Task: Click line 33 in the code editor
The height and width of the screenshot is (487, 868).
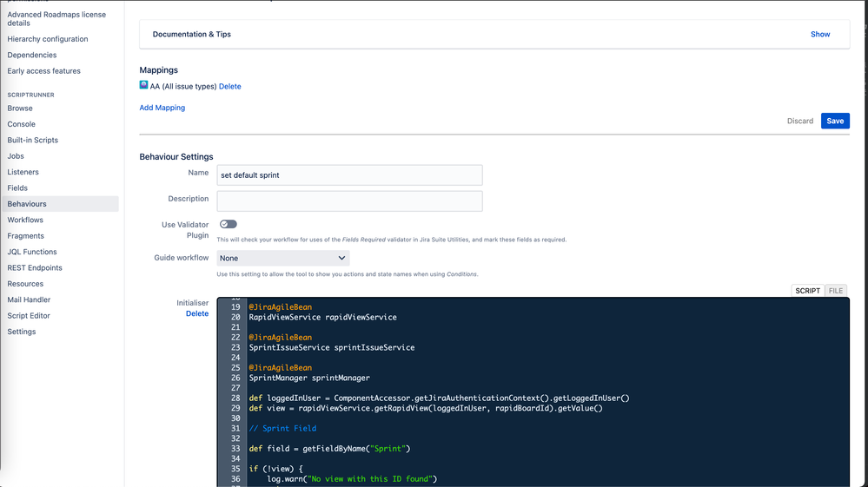Action: click(329, 449)
